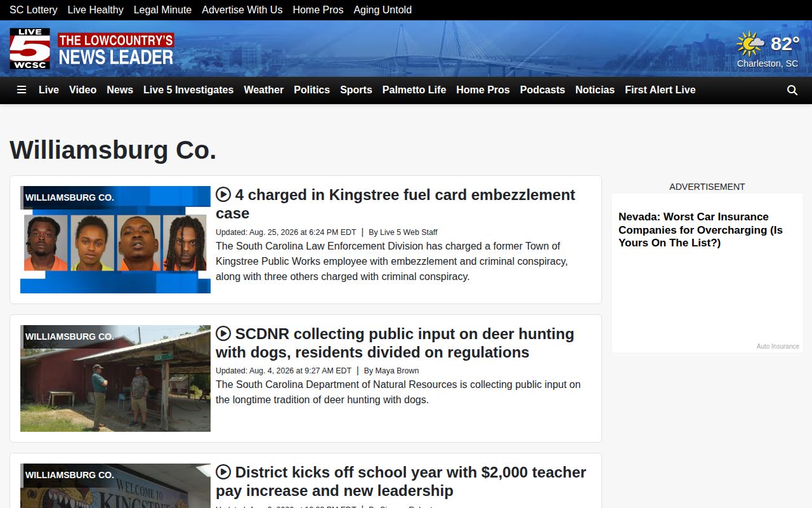Image resolution: width=812 pixels, height=508 pixels.
Task: Open Sports section
Action: 356,90
